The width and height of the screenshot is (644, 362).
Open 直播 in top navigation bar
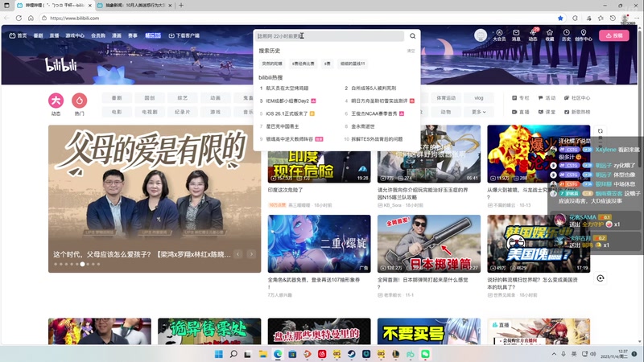tap(54, 35)
